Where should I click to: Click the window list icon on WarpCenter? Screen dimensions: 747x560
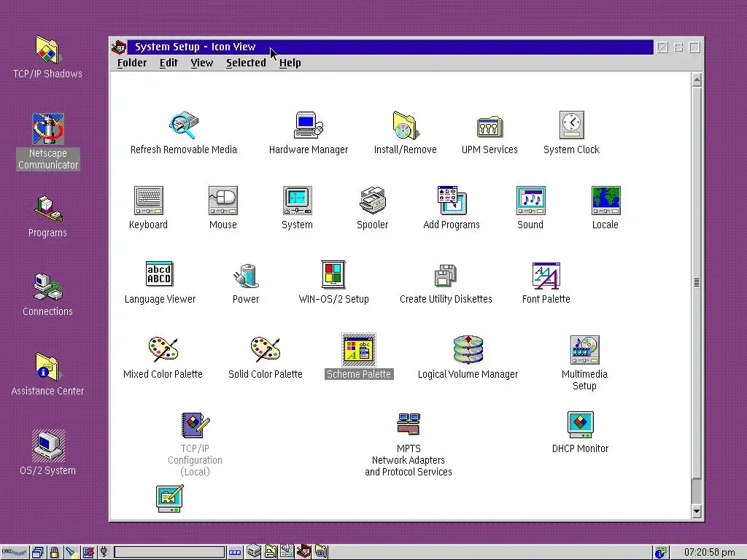(x=38, y=553)
